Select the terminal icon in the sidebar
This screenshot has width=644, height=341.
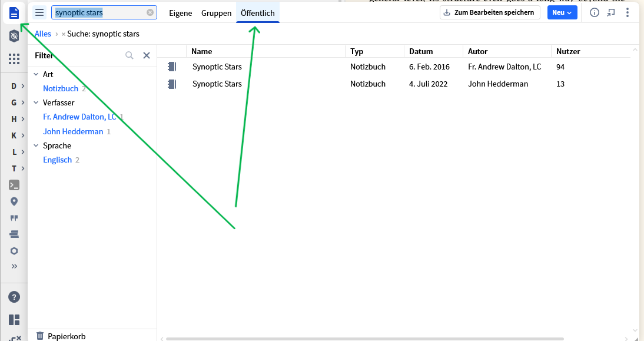coord(13,185)
